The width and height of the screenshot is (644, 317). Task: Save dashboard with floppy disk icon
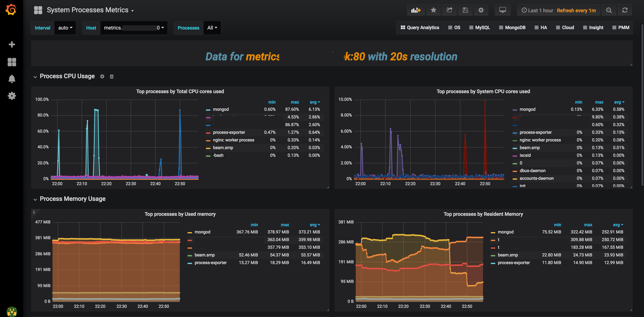point(465,10)
